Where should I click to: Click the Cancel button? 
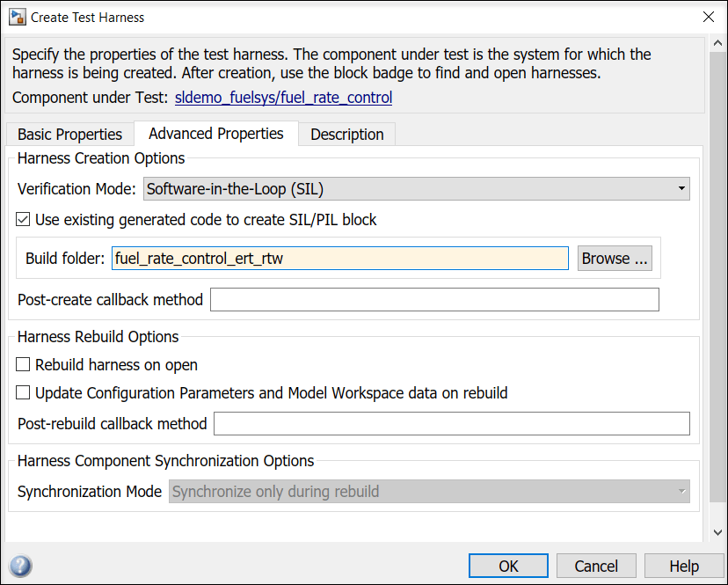point(596,566)
